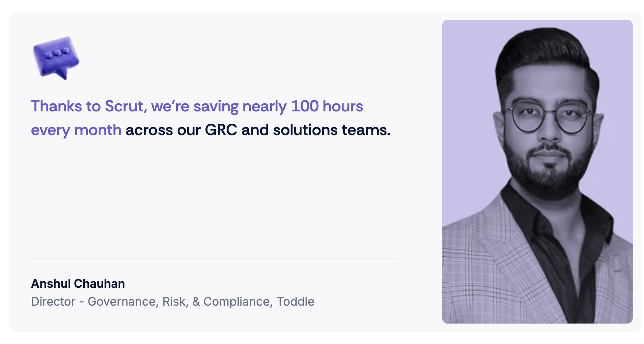This screenshot has height=344, width=644.
Task: Click the word "across" in the black text
Action: tap(149, 130)
